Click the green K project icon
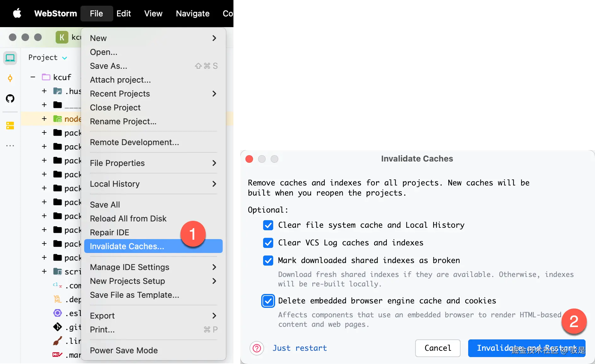The height and width of the screenshot is (364, 595). point(62,37)
